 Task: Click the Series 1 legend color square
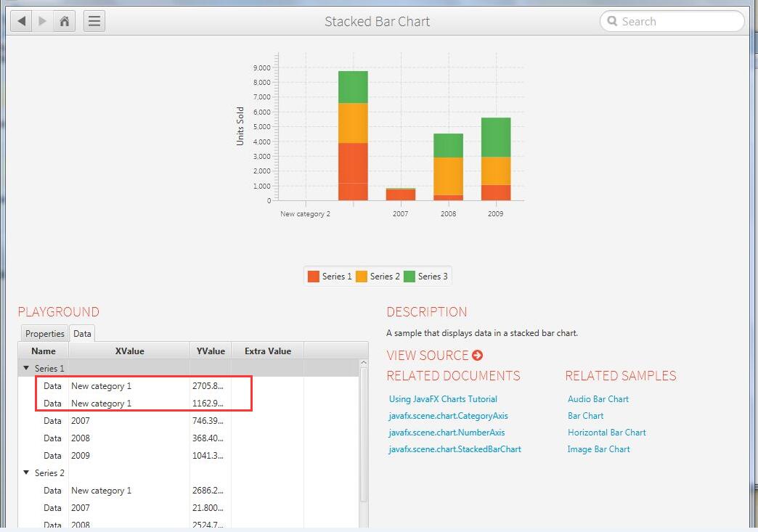coord(314,276)
